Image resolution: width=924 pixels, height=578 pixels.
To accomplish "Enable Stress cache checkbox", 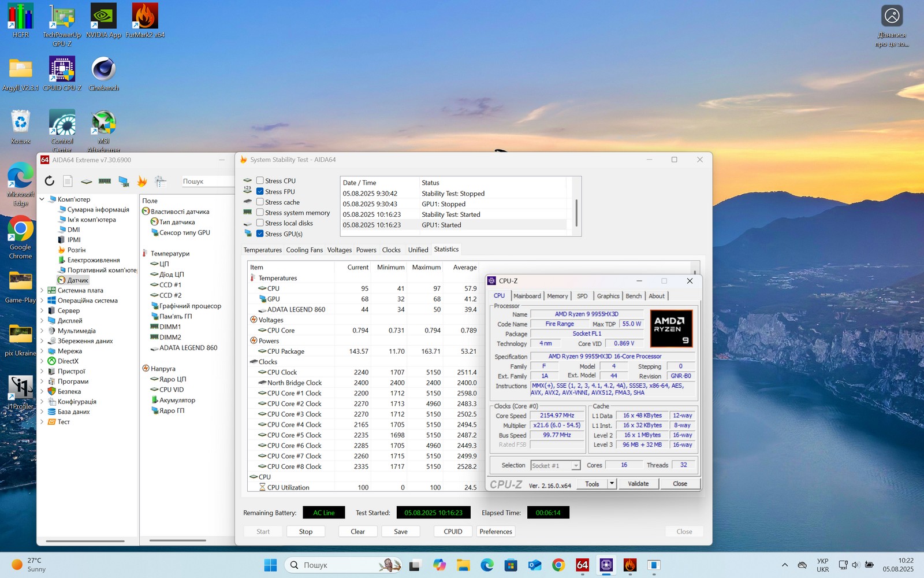I will point(260,202).
